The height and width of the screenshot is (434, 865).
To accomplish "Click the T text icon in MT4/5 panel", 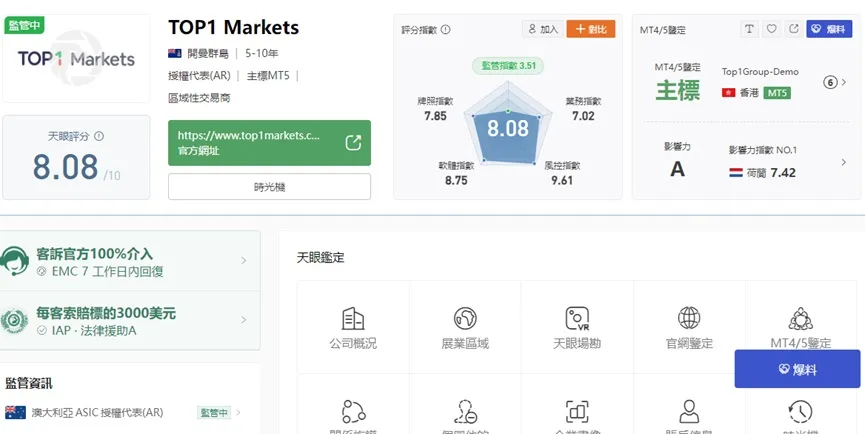I will (749, 29).
